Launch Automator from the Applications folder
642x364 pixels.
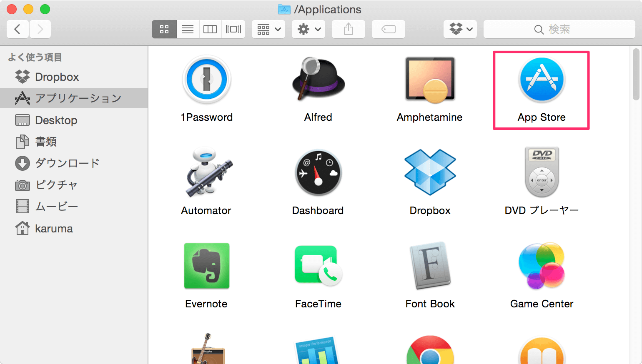206,172
